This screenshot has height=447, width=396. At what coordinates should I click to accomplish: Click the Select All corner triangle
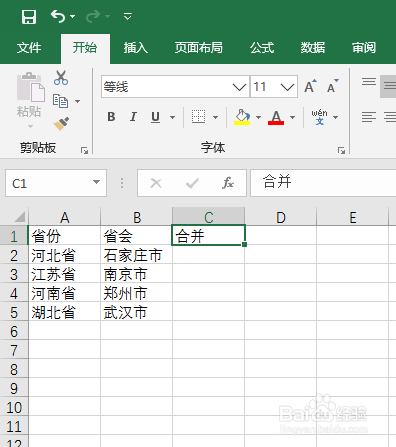pyautogui.click(x=20, y=217)
